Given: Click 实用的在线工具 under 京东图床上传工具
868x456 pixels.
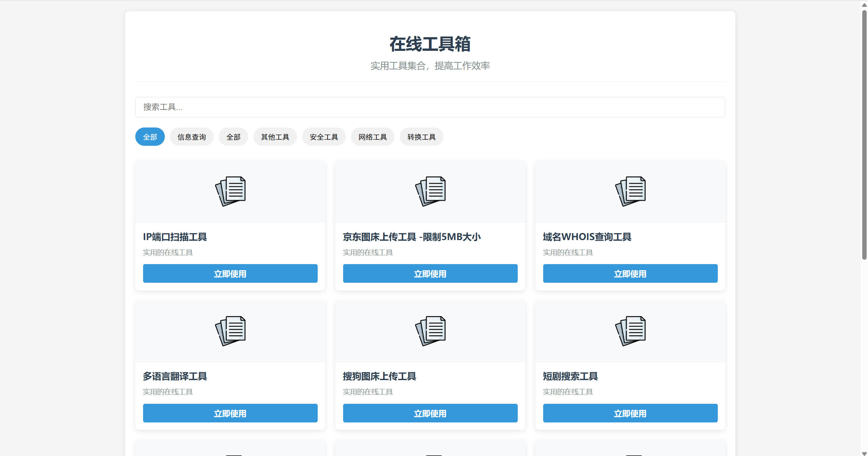Looking at the screenshot, I should pos(368,252).
